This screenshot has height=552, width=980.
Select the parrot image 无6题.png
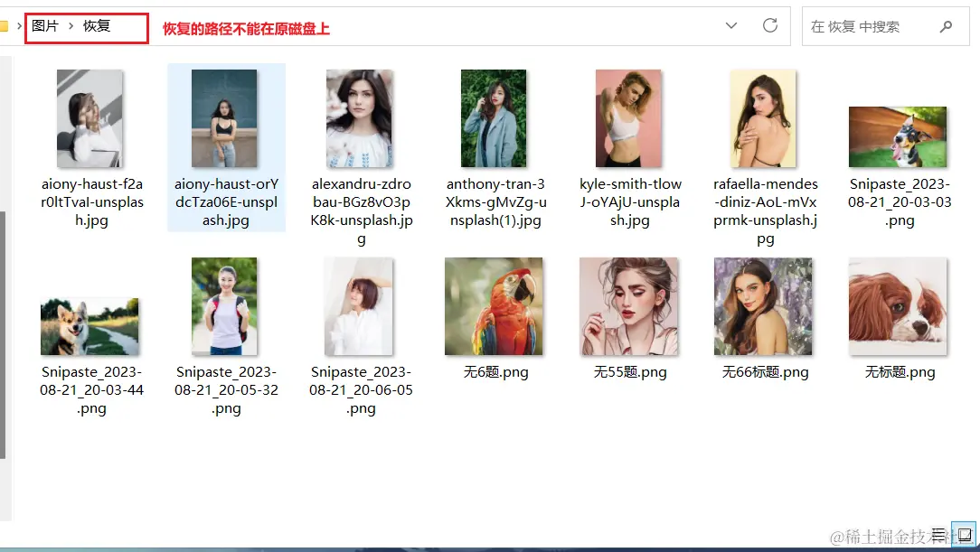pos(495,305)
